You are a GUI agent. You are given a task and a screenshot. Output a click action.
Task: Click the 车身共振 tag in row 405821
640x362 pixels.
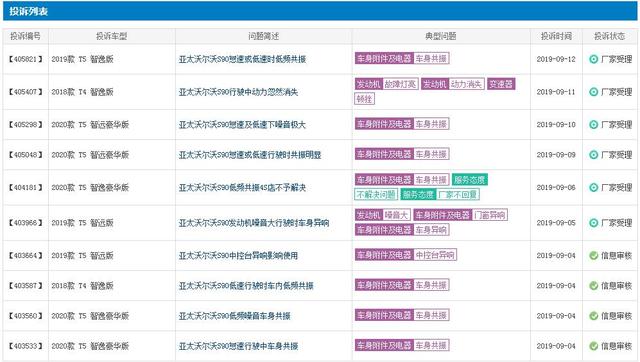pos(431,59)
